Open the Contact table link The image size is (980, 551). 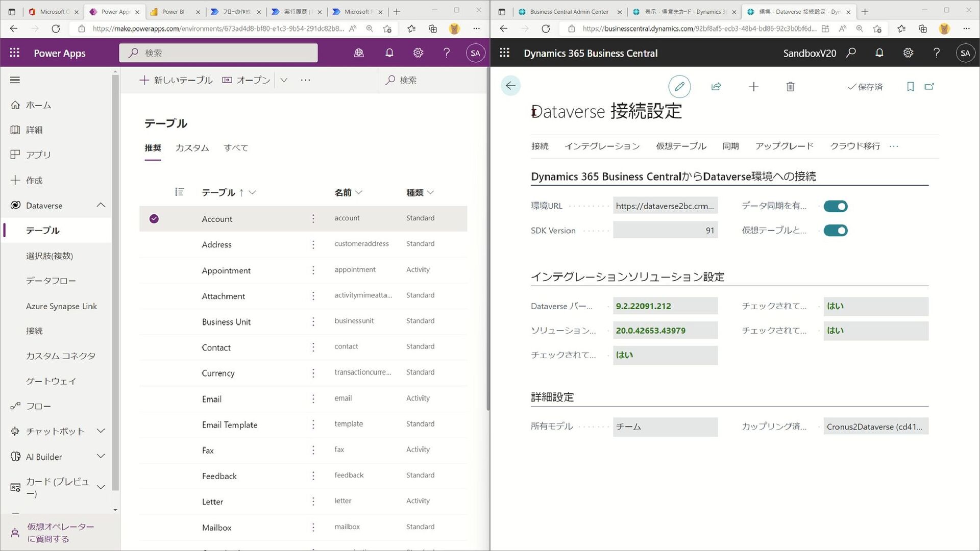tap(216, 347)
